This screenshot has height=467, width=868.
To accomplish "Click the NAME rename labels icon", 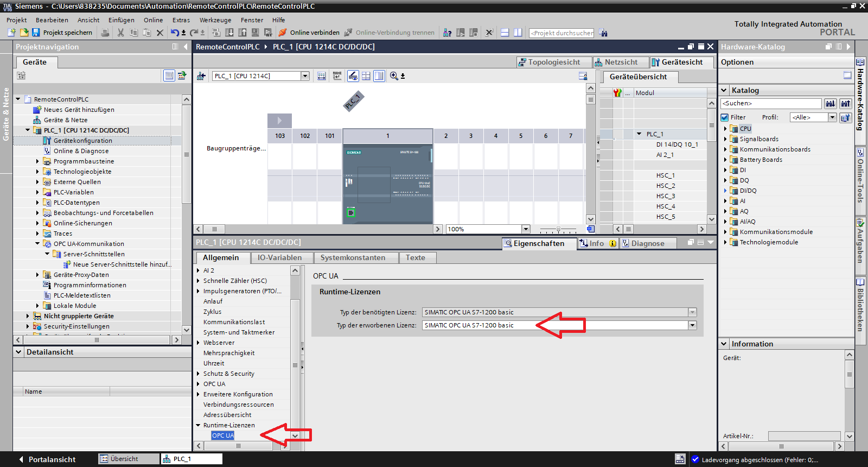I will point(337,76).
